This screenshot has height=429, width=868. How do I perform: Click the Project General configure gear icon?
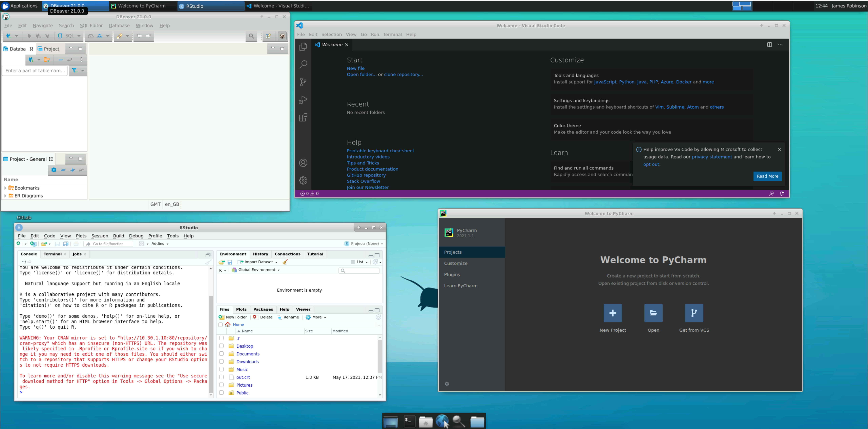(x=54, y=170)
